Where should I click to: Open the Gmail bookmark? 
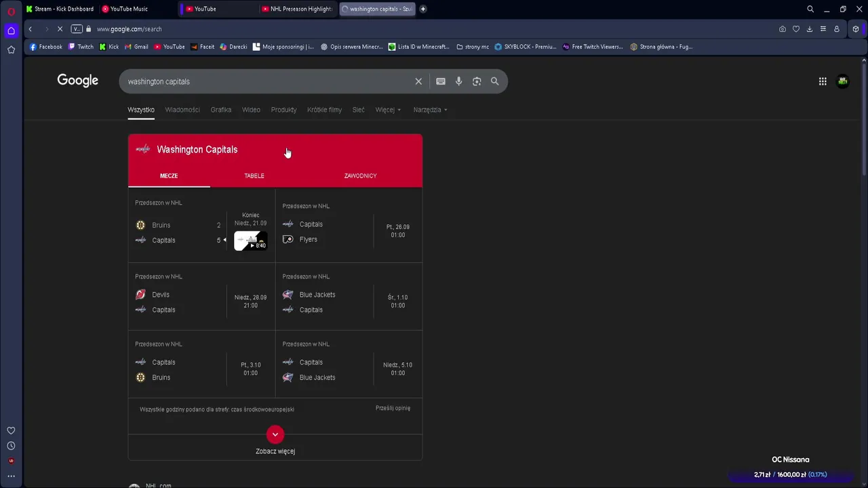point(137,47)
